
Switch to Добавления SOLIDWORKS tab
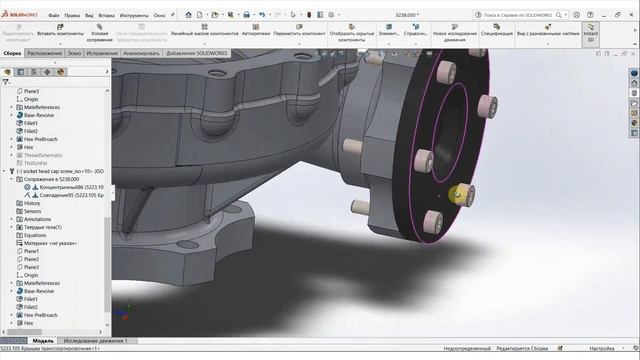(x=197, y=53)
